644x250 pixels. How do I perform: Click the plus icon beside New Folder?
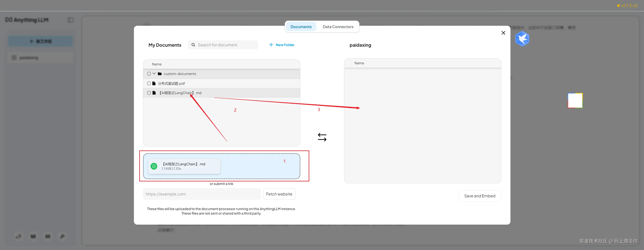click(271, 45)
